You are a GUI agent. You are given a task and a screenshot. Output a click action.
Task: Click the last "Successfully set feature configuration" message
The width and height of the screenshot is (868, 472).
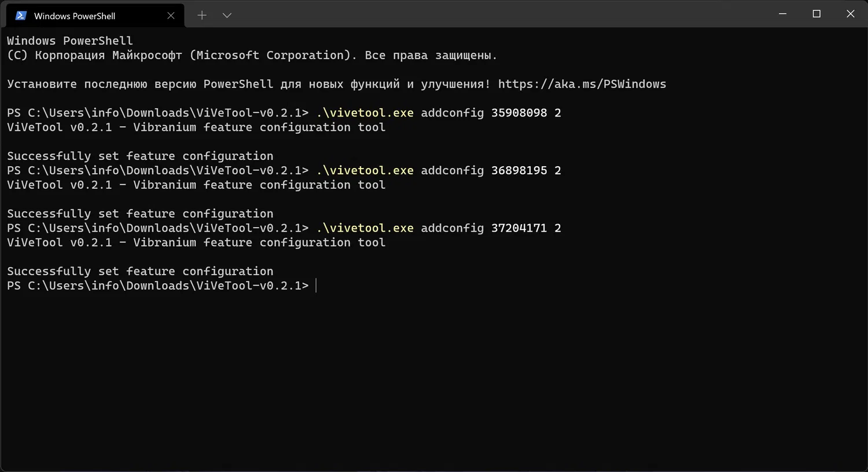[x=140, y=272]
